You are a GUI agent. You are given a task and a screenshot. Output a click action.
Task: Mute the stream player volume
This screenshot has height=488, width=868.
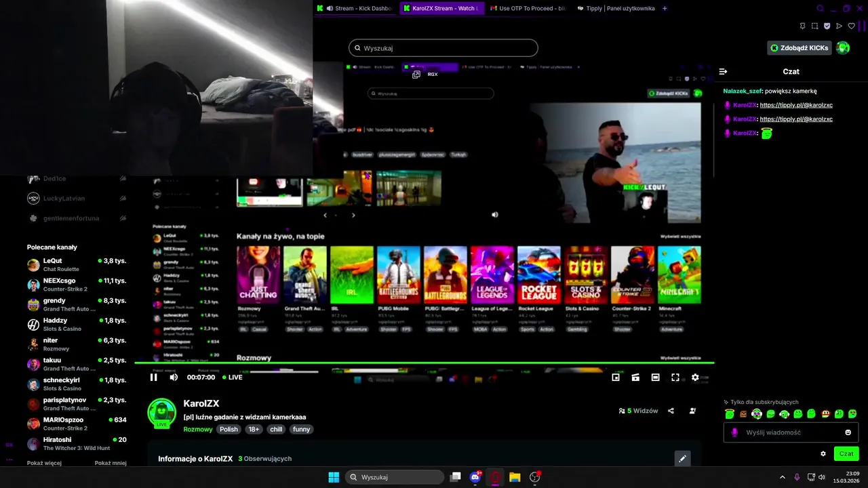[x=174, y=378]
